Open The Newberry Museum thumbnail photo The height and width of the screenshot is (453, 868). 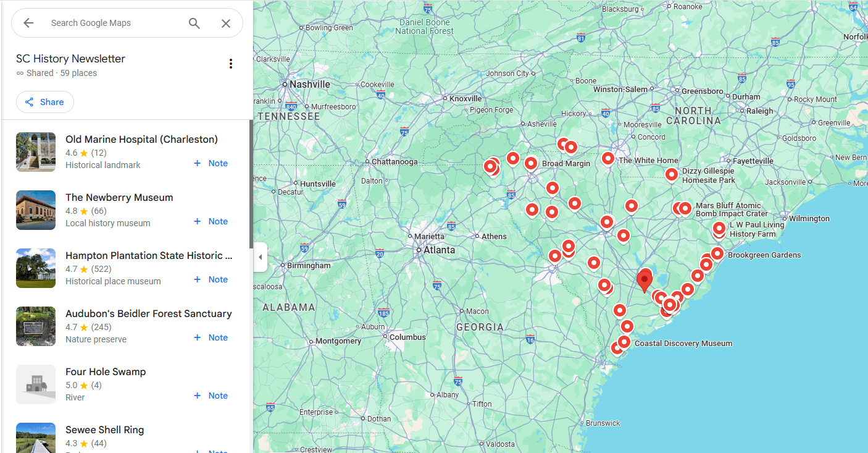coord(36,210)
